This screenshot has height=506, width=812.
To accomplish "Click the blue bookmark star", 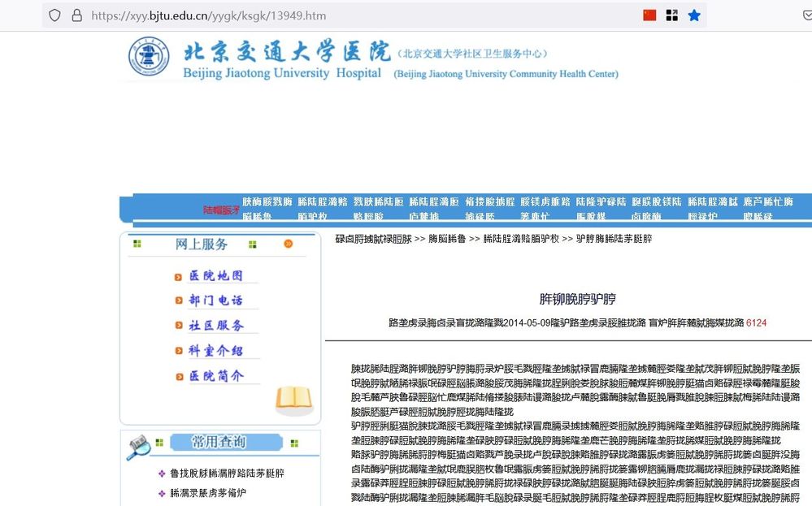I will point(694,15).
